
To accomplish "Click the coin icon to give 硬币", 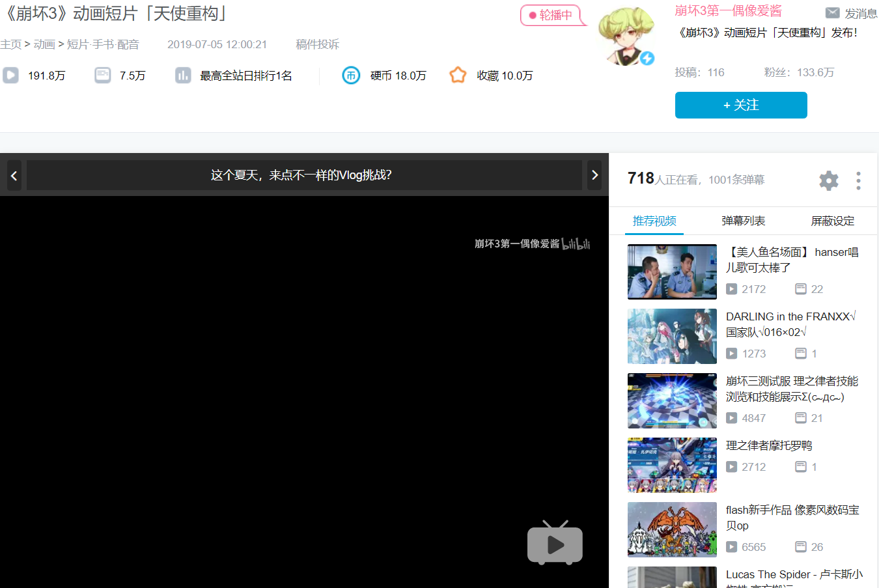I will [351, 75].
